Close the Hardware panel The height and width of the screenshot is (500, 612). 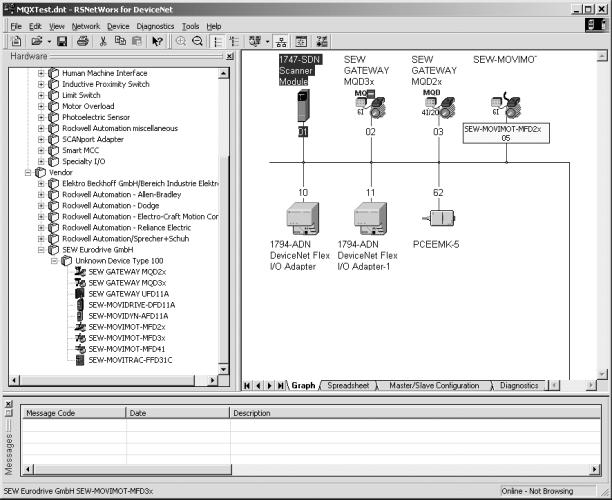tap(230, 56)
